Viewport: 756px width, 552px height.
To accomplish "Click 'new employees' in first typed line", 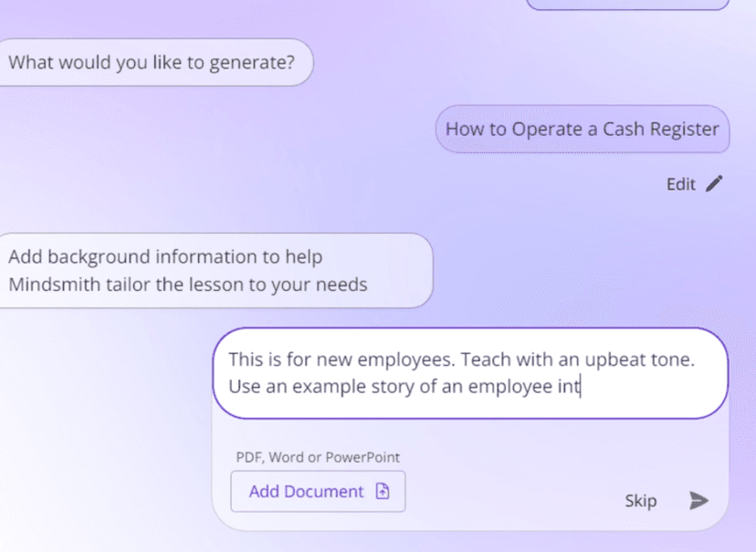I will [377, 360].
